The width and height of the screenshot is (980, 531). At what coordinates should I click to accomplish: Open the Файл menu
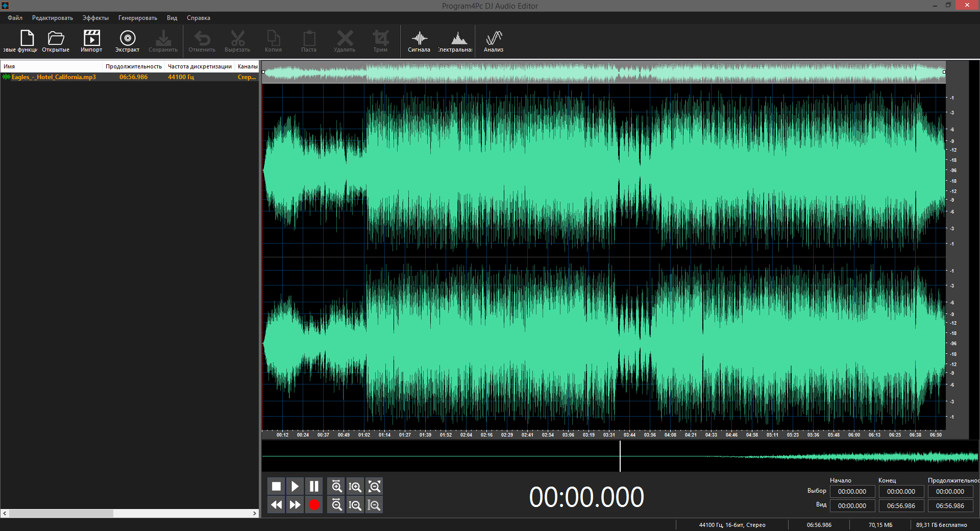(x=15, y=18)
